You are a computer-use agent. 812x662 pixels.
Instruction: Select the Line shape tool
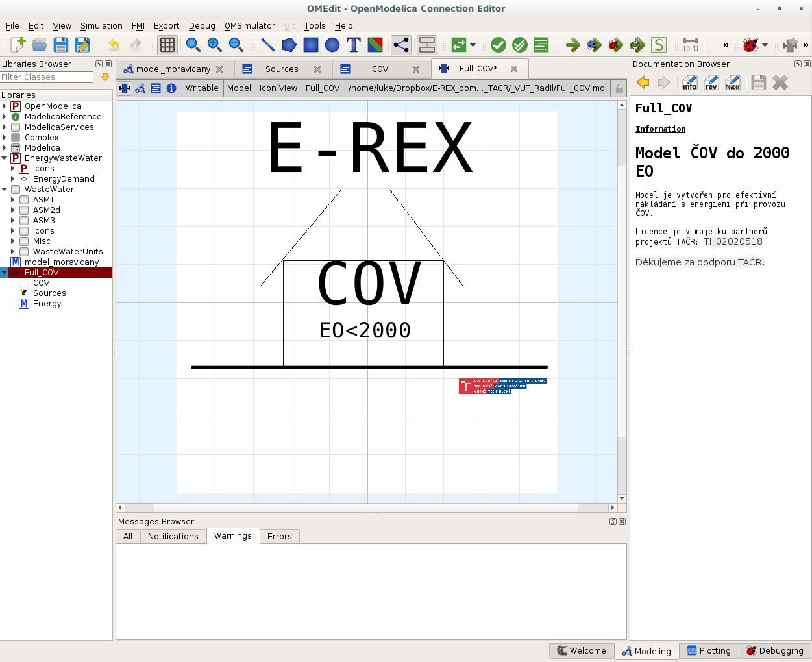click(267, 45)
